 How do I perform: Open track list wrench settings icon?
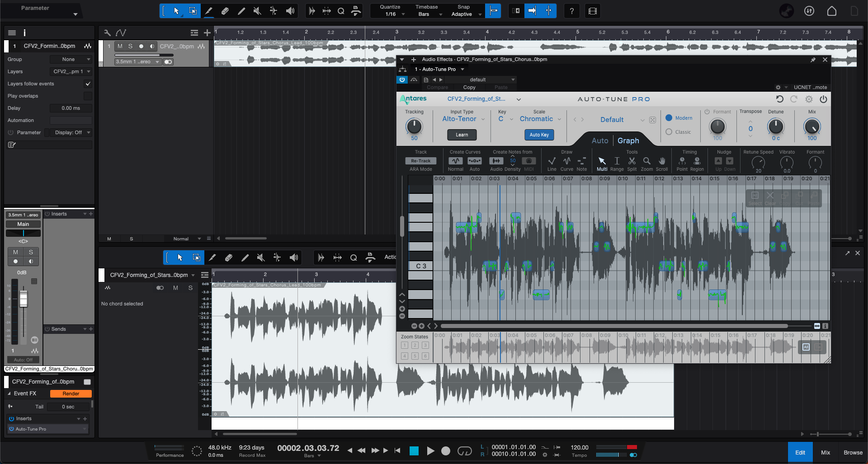(x=107, y=33)
